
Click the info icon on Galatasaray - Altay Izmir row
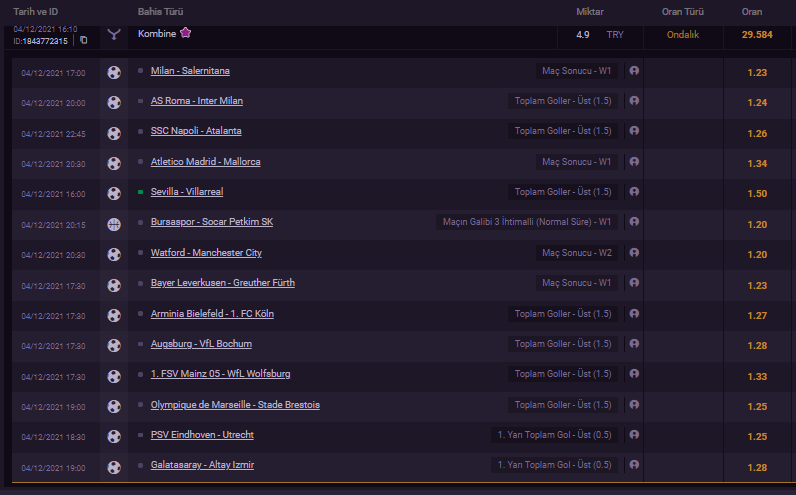(634, 464)
